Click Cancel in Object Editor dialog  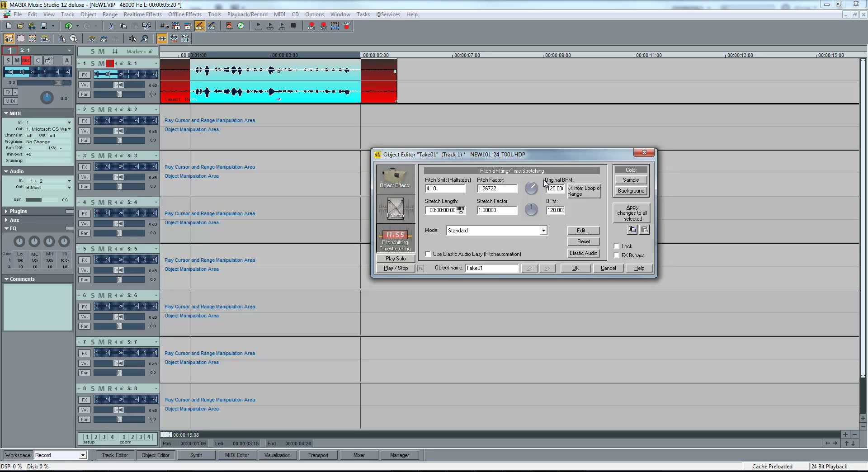(609, 268)
